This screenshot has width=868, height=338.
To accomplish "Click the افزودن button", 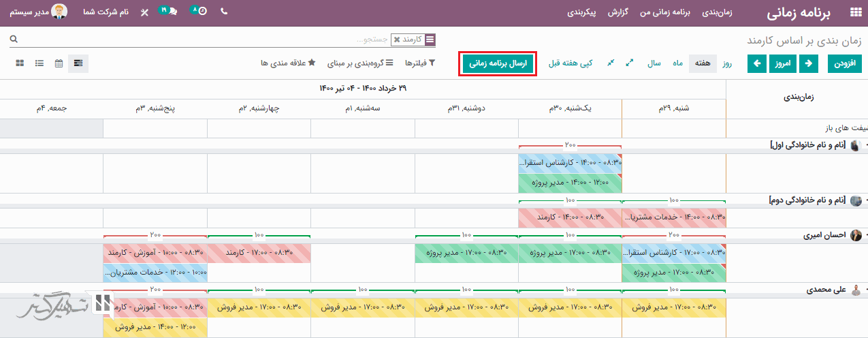I will [x=844, y=63].
